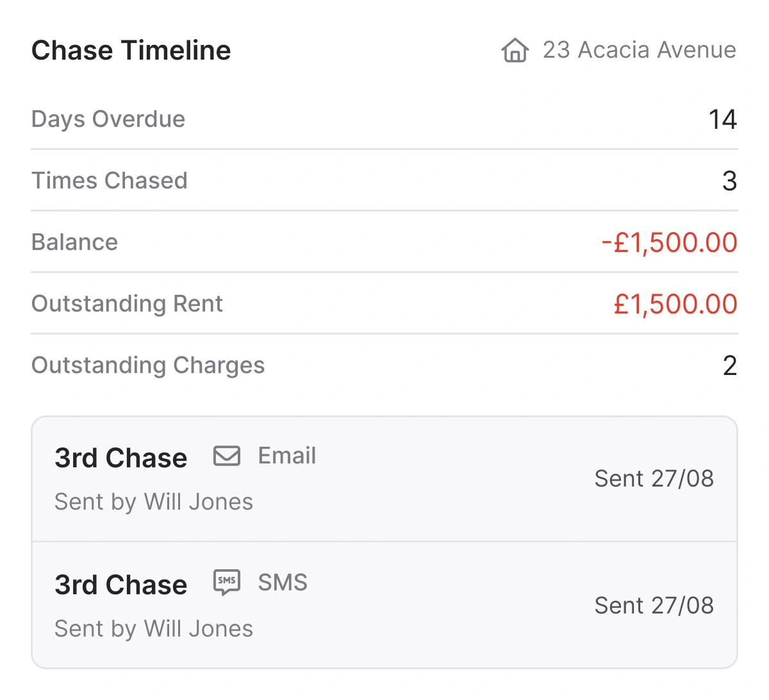Click the Days Overdue row

tap(108, 119)
